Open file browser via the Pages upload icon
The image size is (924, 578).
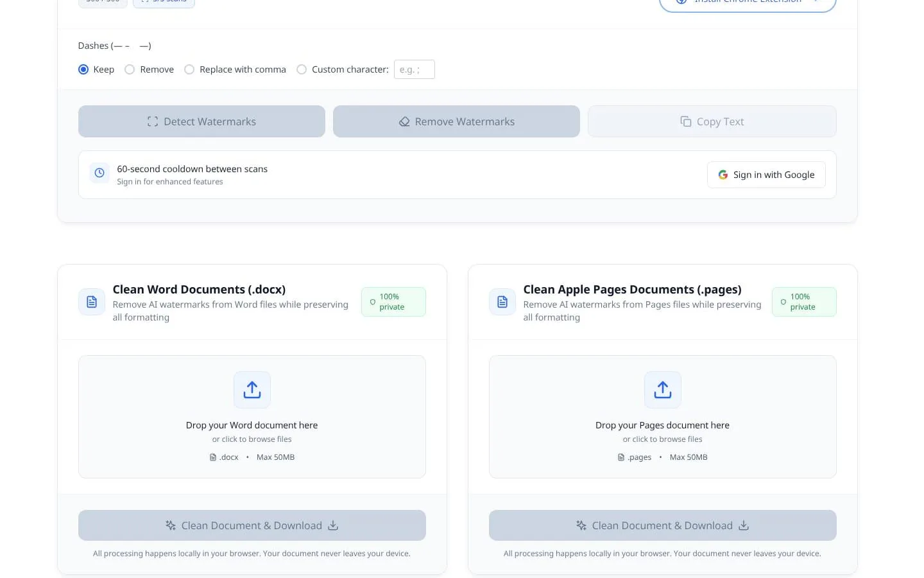663,390
